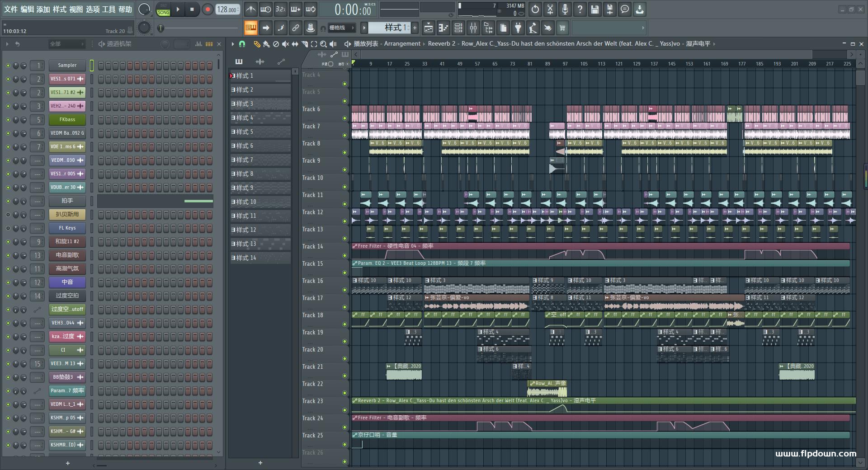The width and height of the screenshot is (868, 470).
Task: Add new pattern with plus beside 样式 1
Action: (415, 28)
